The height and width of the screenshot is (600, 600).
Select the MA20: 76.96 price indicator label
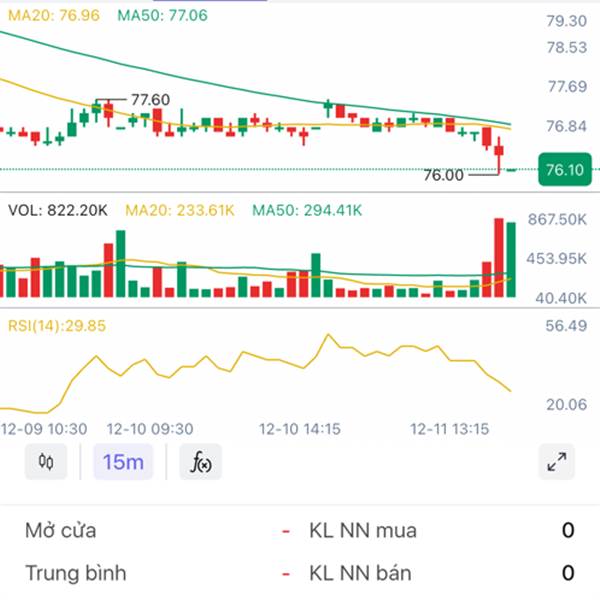pos(54,15)
